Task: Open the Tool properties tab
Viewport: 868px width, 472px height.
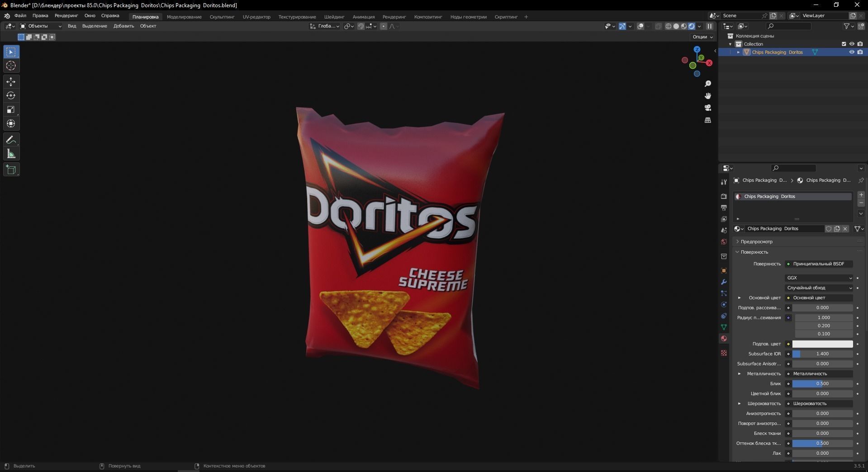Action: pyautogui.click(x=724, y=182)
